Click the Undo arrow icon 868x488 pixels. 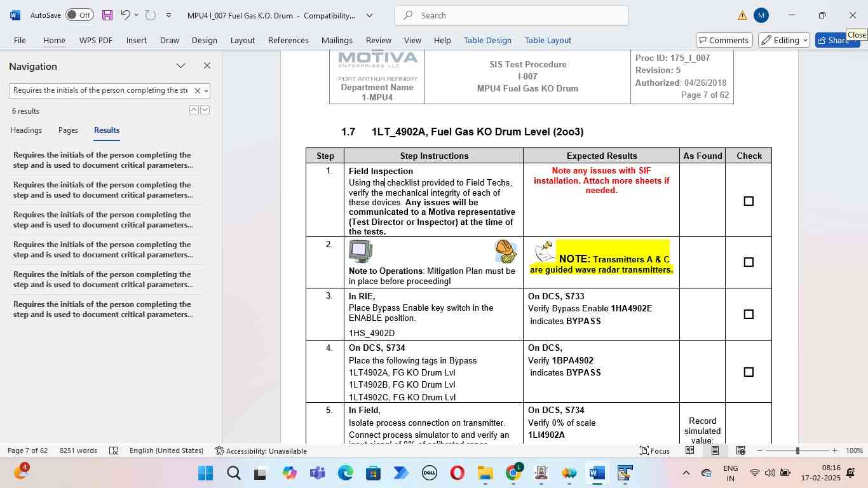pyautogui.click(x=125, y=15)
